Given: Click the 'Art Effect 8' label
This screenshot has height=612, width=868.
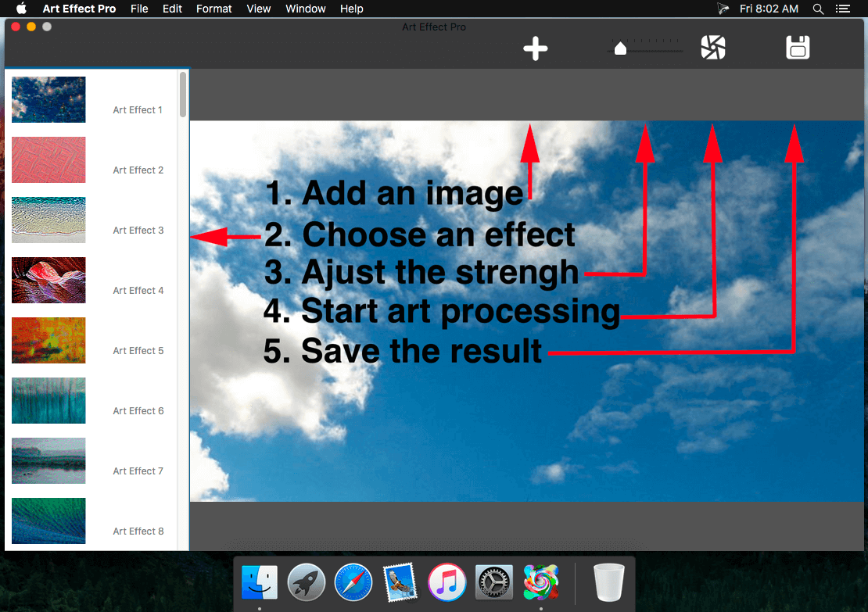Looking at the screenshot, I should (138, 531).
